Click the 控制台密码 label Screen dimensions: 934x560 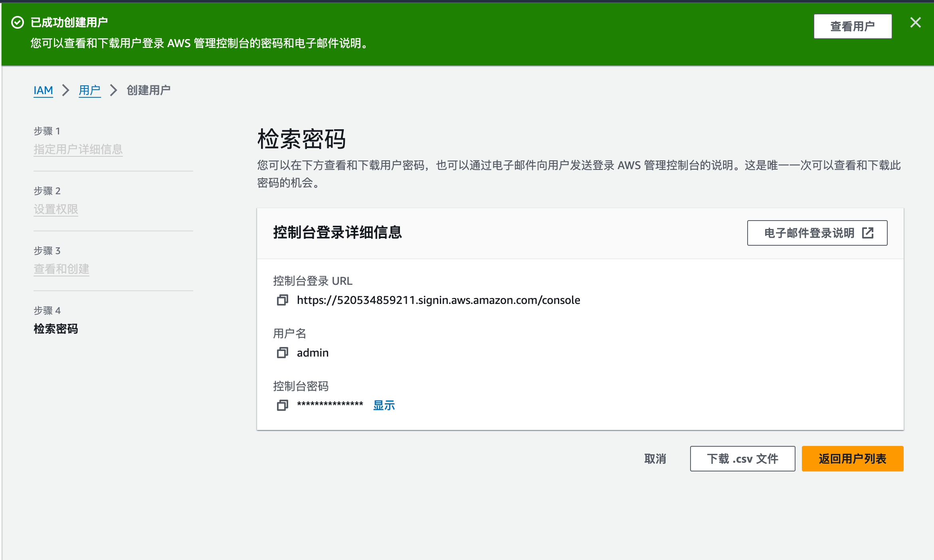point(301,386)
